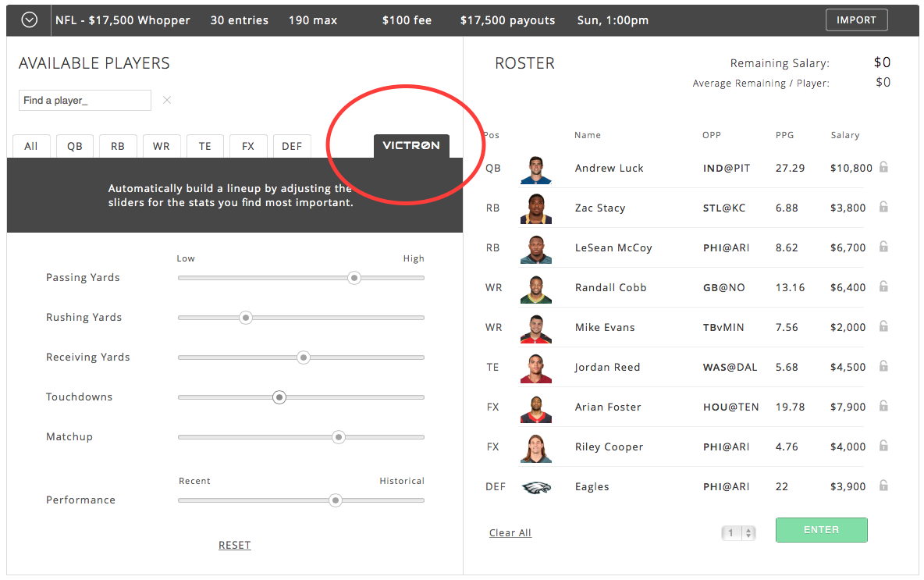Select the QB position filter tab

coord(74,145)
